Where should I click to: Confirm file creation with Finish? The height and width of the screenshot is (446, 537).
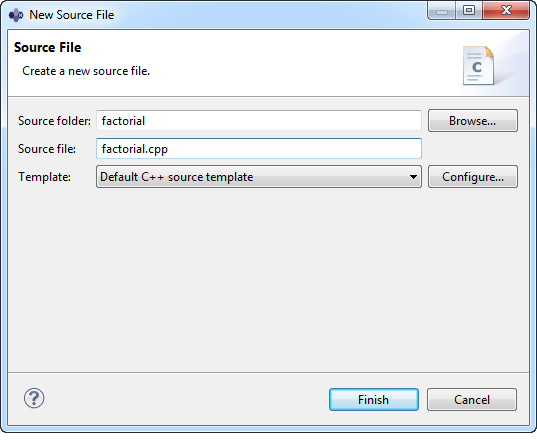[374, 399]
